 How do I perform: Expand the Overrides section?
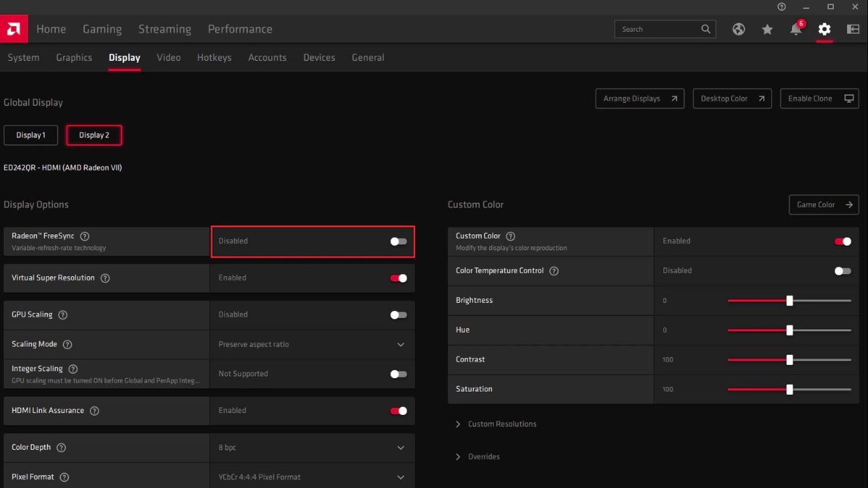click(477, 457)
